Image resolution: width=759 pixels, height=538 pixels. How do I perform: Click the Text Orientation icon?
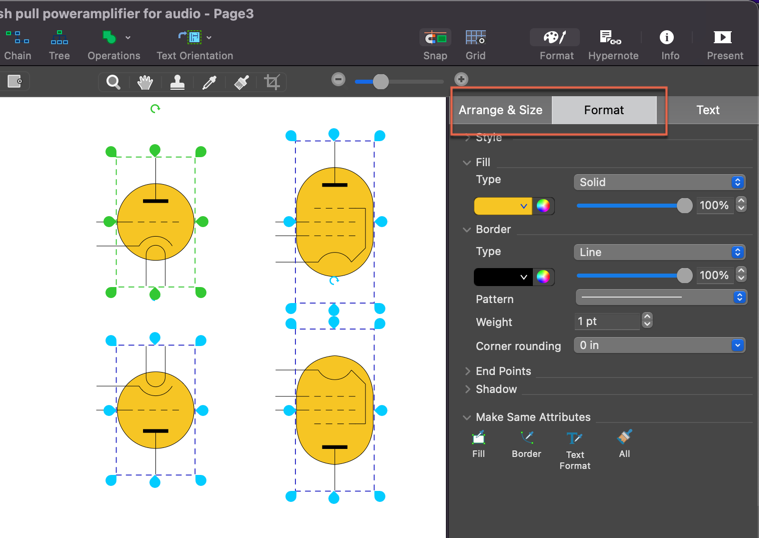[x=190, y=37]
